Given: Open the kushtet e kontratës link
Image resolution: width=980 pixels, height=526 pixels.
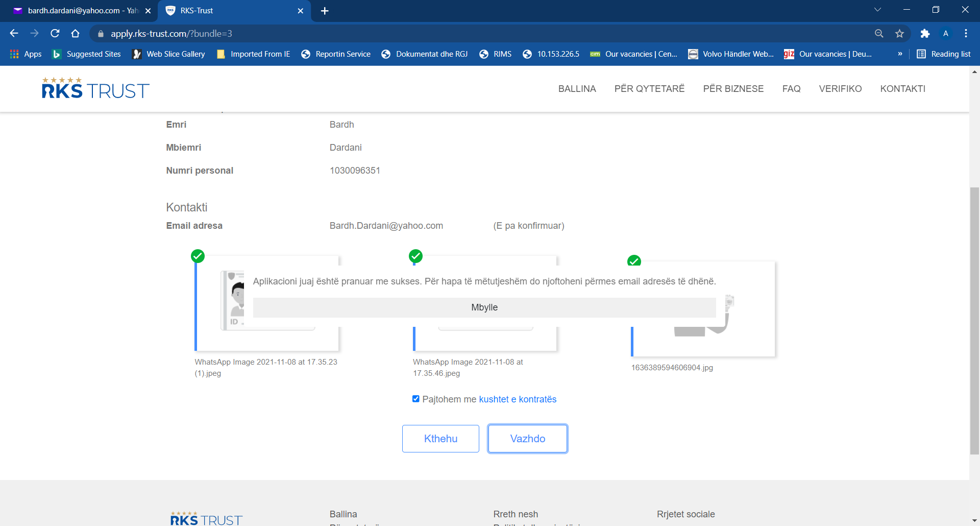Looking at the screenshot, I should coord(518,399).
